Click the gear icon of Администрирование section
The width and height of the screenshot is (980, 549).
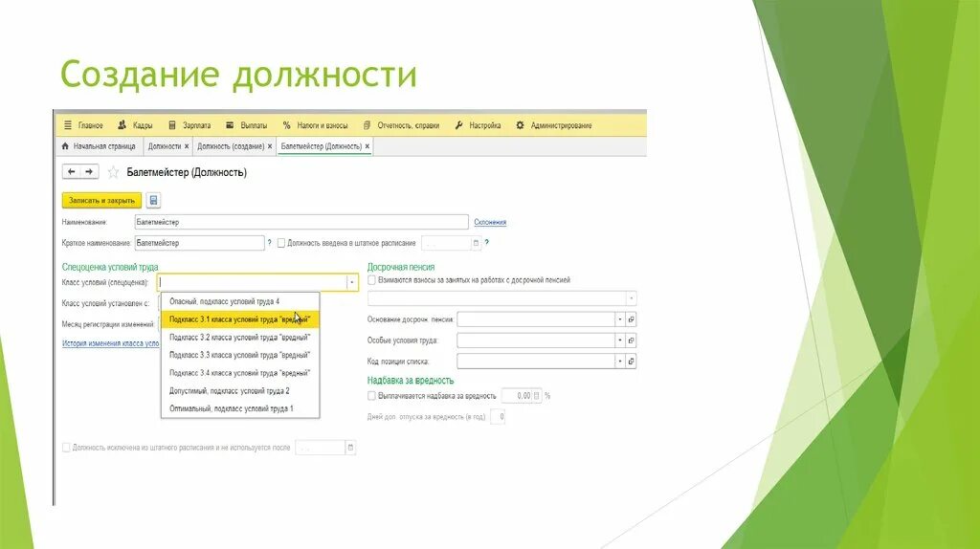pyautogui.click(x=520, y=125)
